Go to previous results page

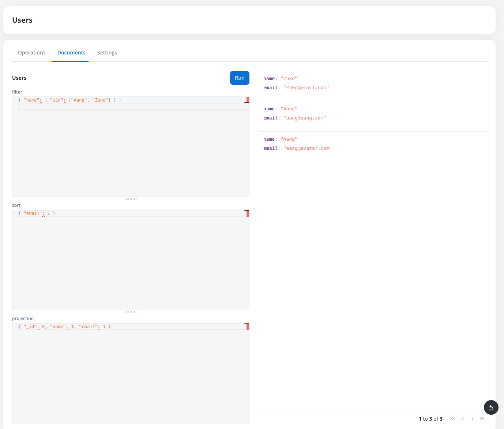point(463,419)
